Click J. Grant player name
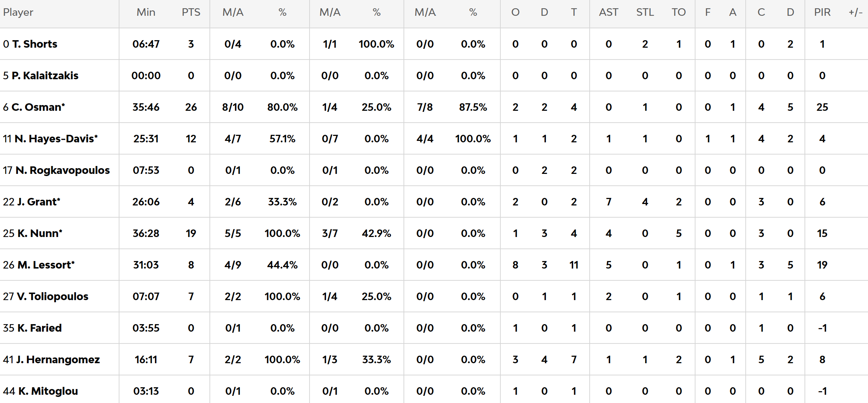This screenshot has width=868, height=403. click(x=39, y=202)
